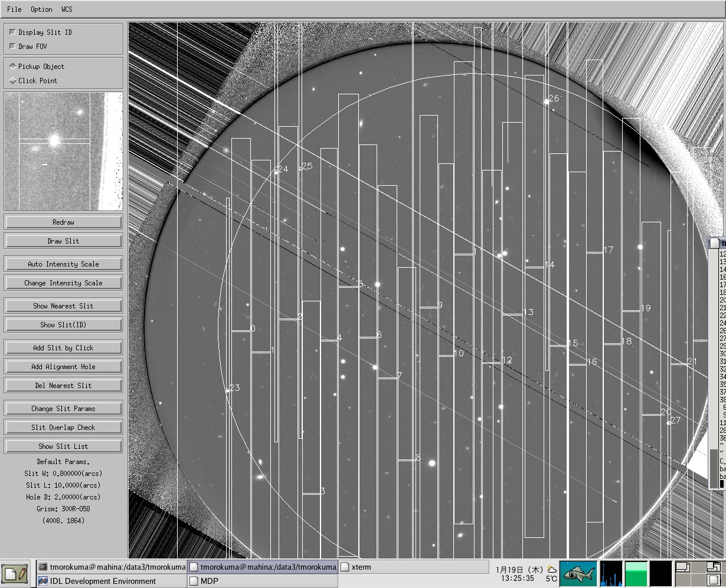Click slit label 4 on the image
The height and width of the screenshot is (588, 726).
339,338
